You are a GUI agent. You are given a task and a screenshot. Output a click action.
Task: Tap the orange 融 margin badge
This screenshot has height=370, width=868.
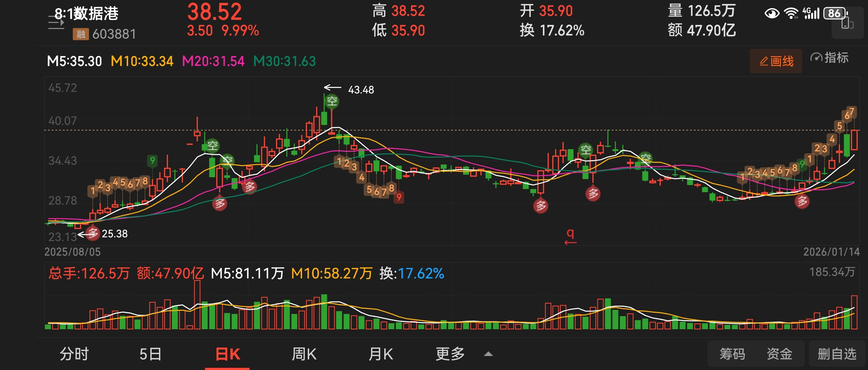tap(81, 34)
